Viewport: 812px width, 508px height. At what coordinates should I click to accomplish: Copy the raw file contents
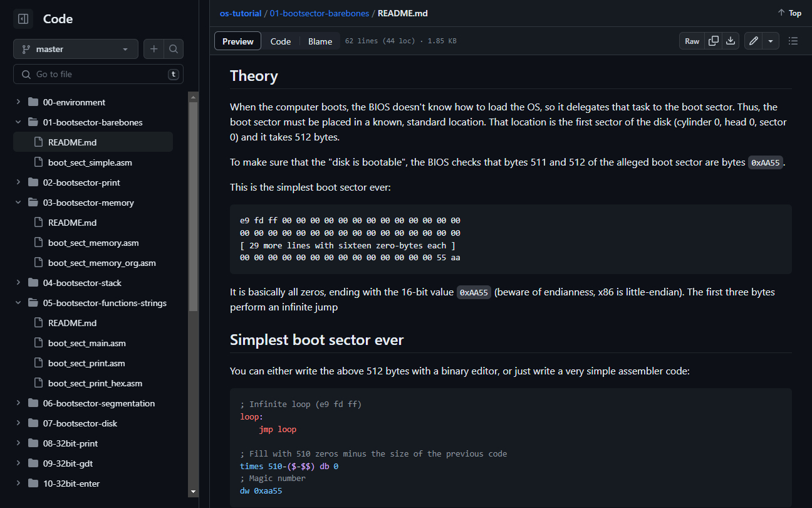click(714, 40)
